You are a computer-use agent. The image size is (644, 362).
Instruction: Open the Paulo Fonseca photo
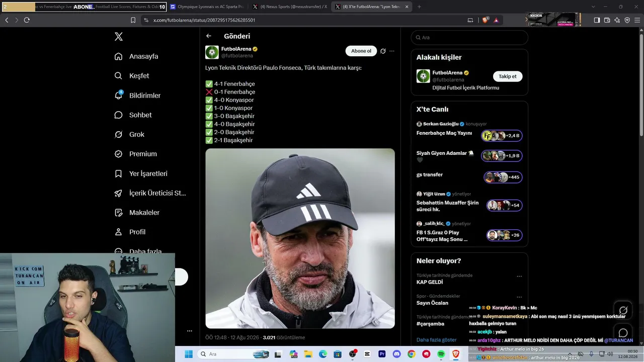pyautogui.click(x=300, y=238)
